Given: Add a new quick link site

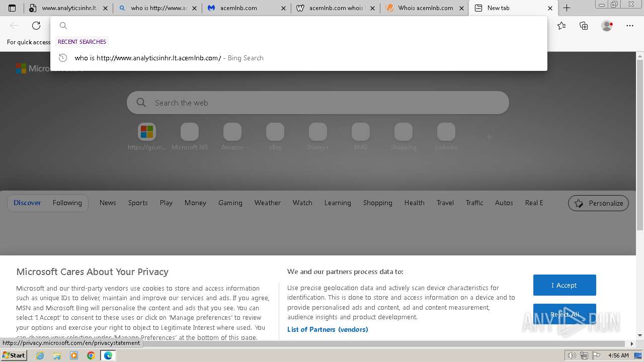Looking at the screenshot, I should click(x=489, y=136).
